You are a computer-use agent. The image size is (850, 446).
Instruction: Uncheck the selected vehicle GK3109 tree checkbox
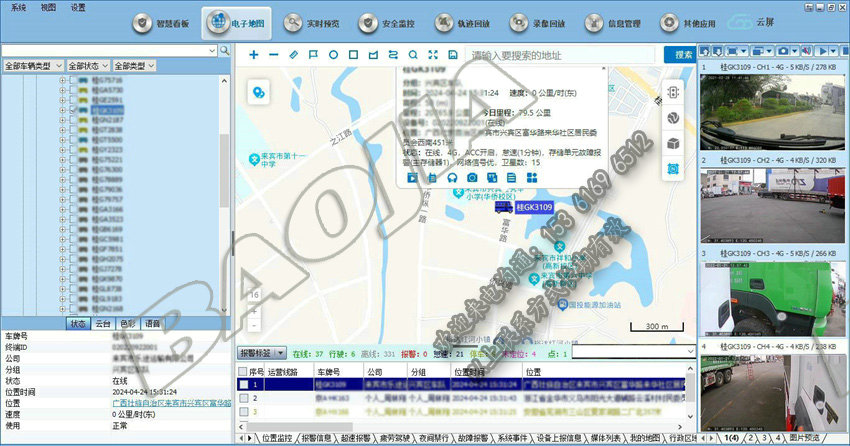point(71,110)
